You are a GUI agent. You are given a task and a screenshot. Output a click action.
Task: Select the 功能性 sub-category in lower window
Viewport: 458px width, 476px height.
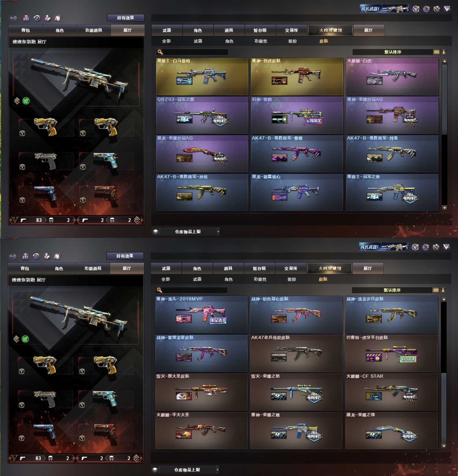click(260, 279)
